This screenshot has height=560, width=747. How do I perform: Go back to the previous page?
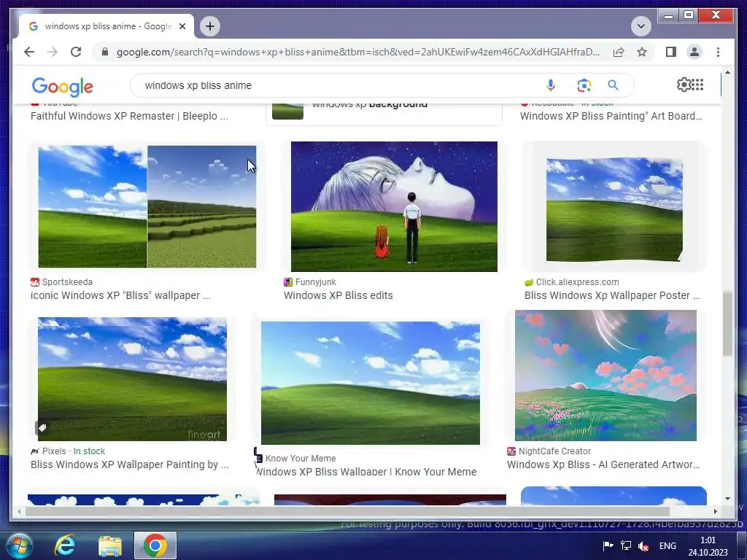(29, 52)
